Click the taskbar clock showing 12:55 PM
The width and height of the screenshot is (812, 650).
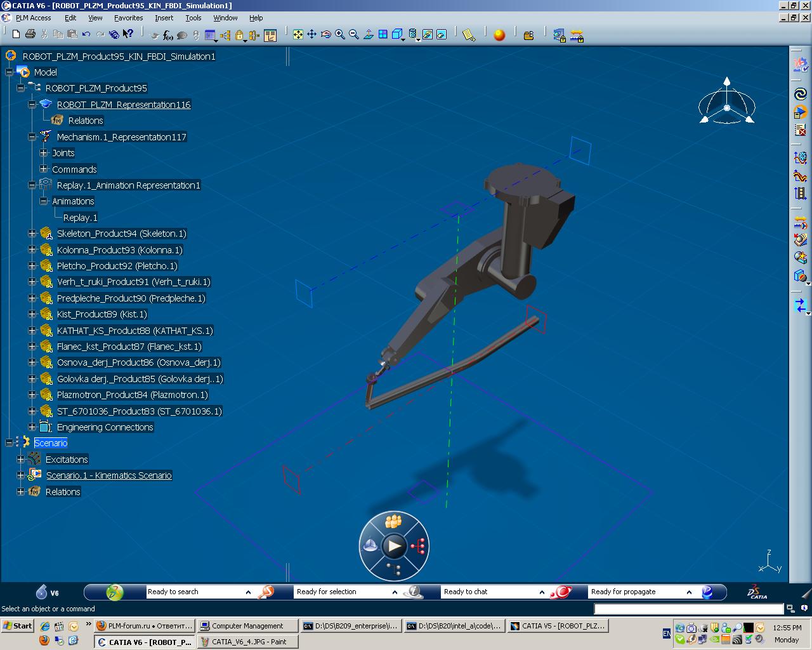787,628
